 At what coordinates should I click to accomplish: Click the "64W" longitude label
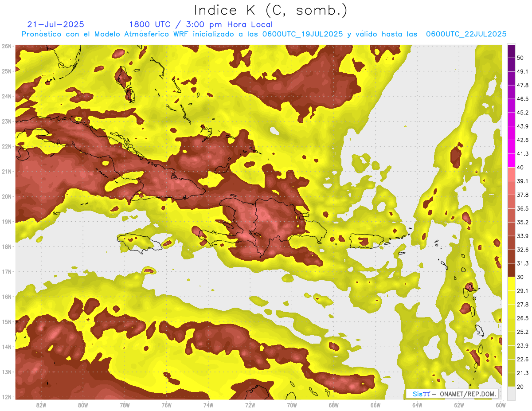pyautogui.click(x=417, y=405)
